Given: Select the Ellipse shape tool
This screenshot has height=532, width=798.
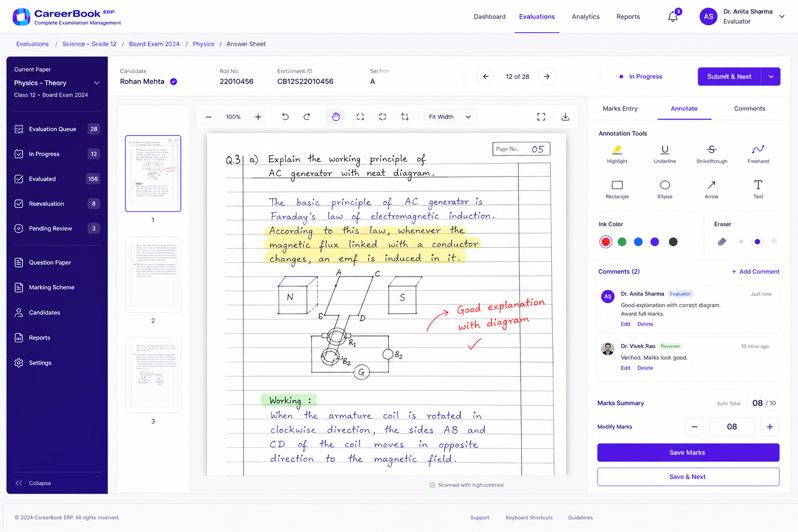Looking at the screenshot, I should coord(664,190).
